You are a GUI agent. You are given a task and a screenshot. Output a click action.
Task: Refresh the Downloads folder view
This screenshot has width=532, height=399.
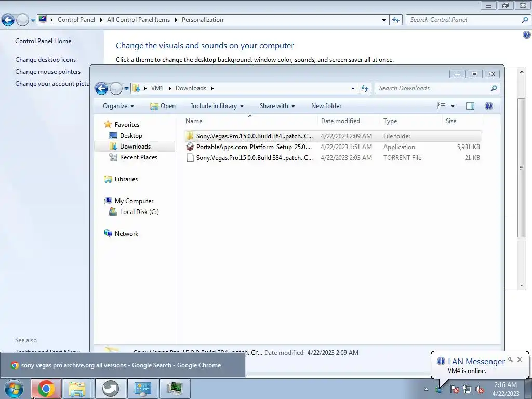pos(365,88)
